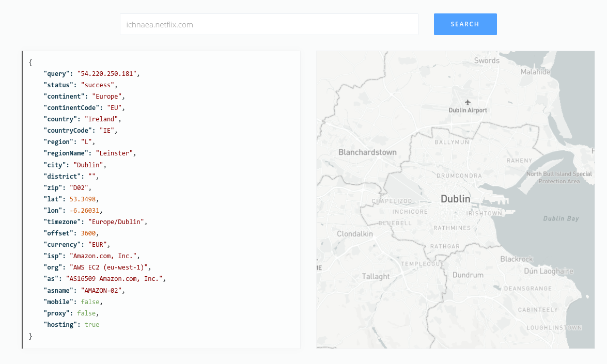The height and width of the screenshot is (364, 607).
Task: Click the Blackrock map label
Action: [517, 259]
